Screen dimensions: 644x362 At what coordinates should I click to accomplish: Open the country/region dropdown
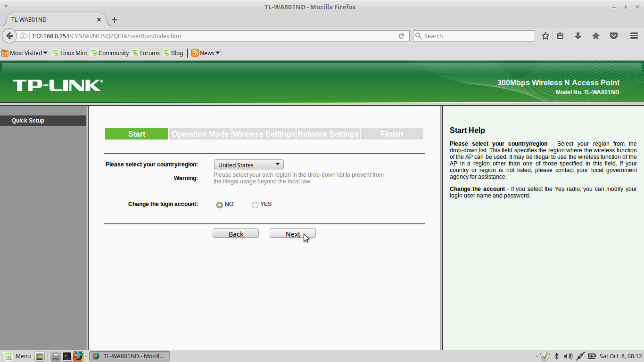tap(248, 165)
